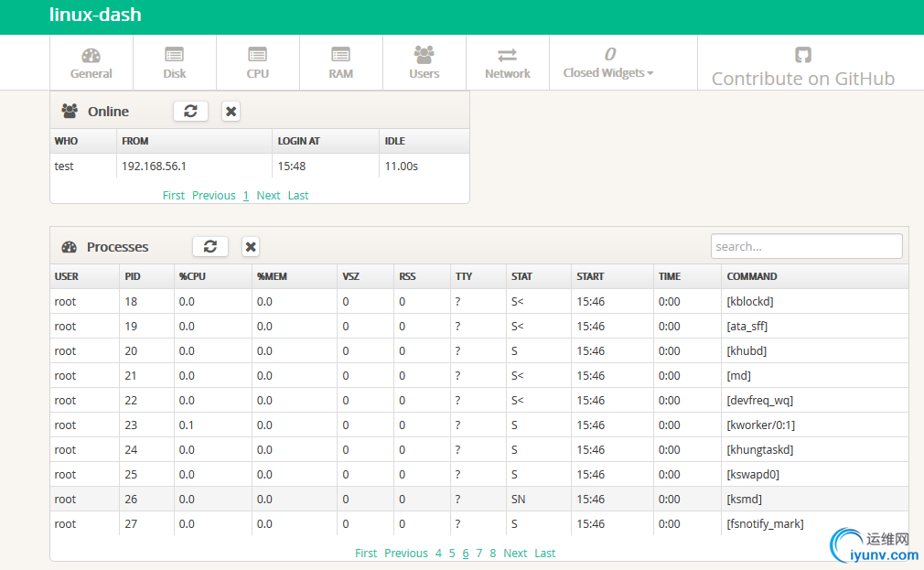
Task: Open page 7 of Processes
Action: (479, 553)
